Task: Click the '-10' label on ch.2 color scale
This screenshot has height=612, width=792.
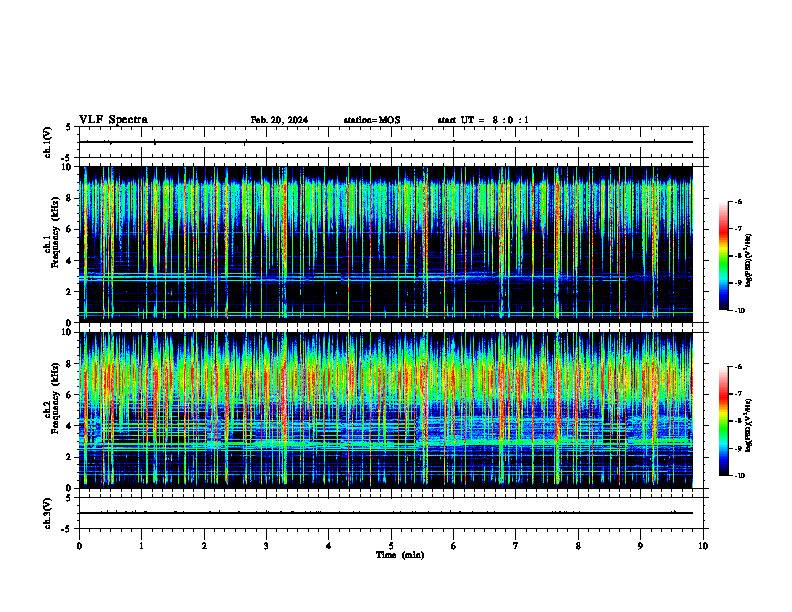Action: click(x=739, y=476)
